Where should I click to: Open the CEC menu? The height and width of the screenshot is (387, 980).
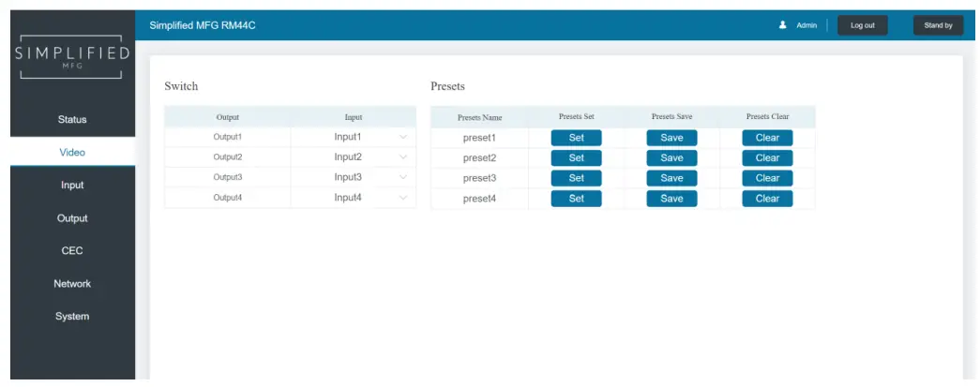[72, 251]
